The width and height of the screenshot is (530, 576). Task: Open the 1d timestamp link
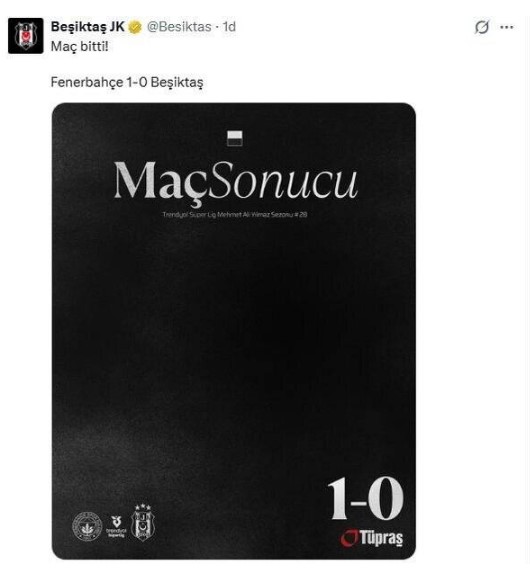(229, 27)
